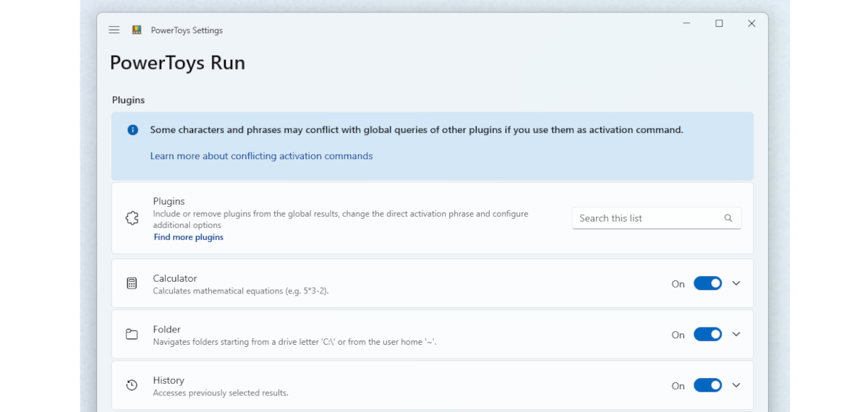Viewport: 868px width, 412px height.
Task: Switch off the History plugin toggle
Action: tap(707, 385)
